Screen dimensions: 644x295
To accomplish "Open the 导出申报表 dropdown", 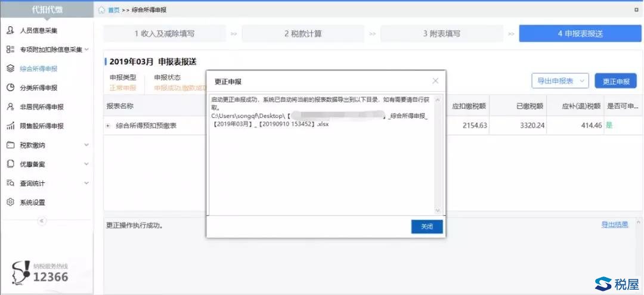I will (560, 81).
